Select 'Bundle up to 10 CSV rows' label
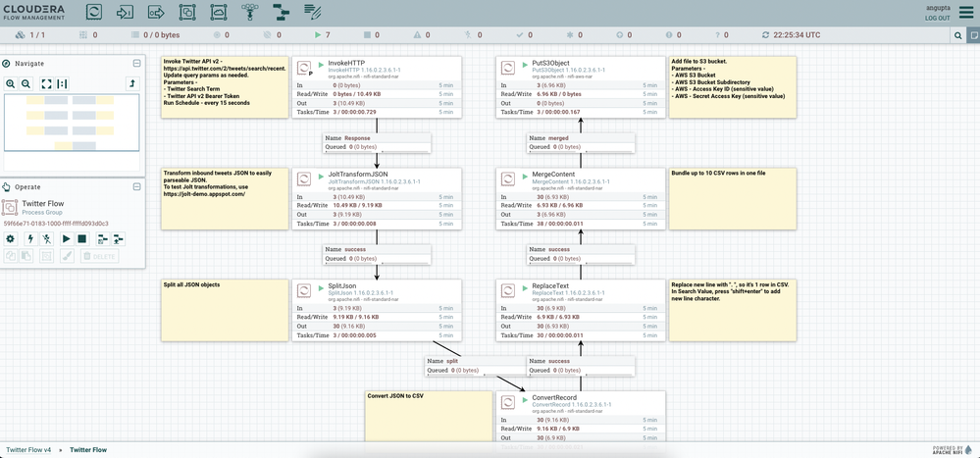The width and height of the screenshot is (980, 458). click(x=733, y=198)
